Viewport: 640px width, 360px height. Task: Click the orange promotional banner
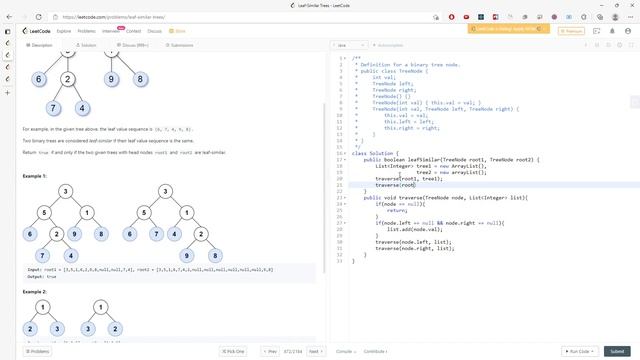point(509,29)
